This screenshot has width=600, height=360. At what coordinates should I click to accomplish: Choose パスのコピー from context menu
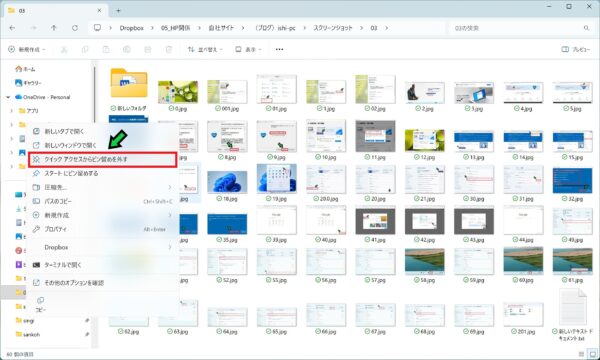point(103,201)
